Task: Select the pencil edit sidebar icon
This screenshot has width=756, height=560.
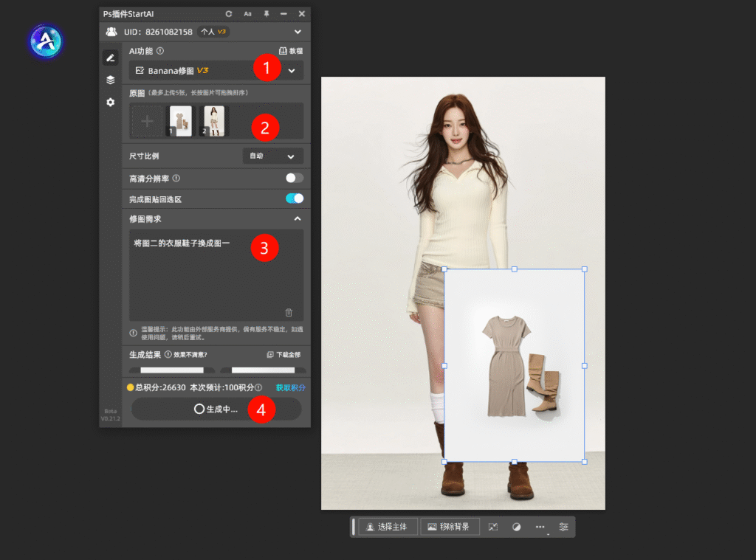Action: [x=110, y=58]
